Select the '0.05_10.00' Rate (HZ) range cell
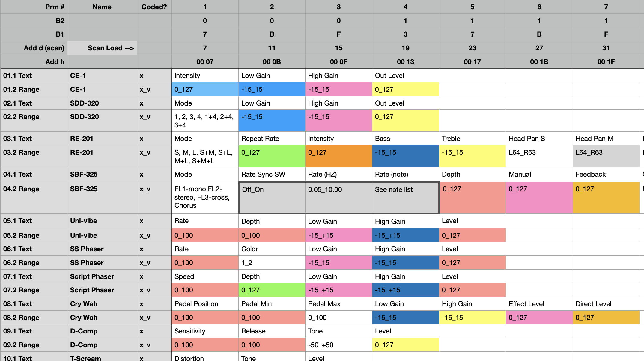The image size is (644, 361). click(x=339, y=198)
